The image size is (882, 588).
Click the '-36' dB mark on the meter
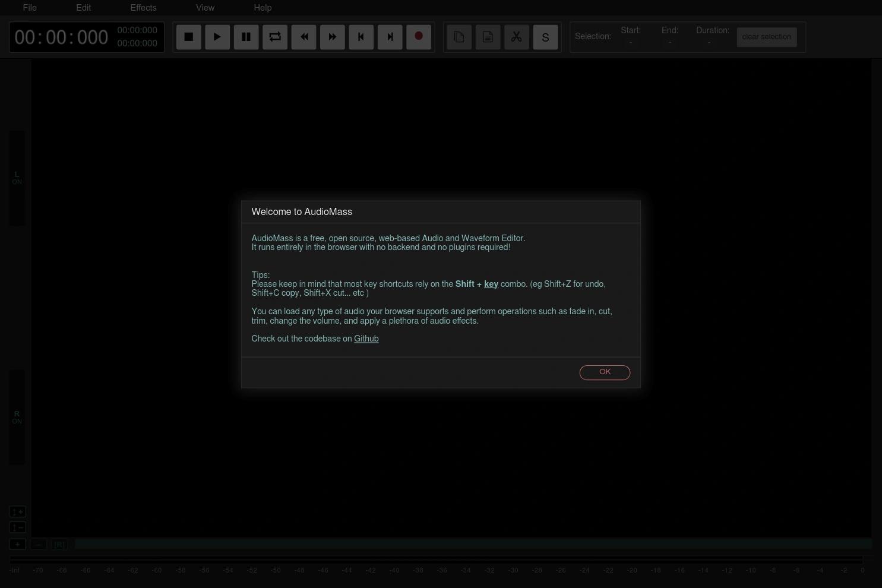pyautogui.click(x=442, y=570)
